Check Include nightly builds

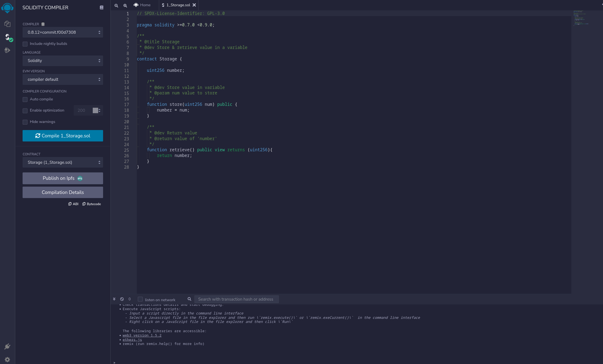(x=25, y=44)
